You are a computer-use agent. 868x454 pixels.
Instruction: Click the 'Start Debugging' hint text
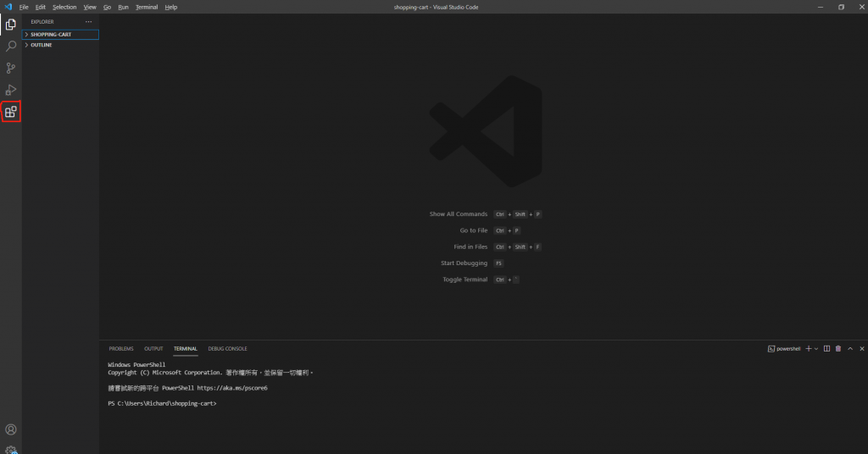coord(464,263)
